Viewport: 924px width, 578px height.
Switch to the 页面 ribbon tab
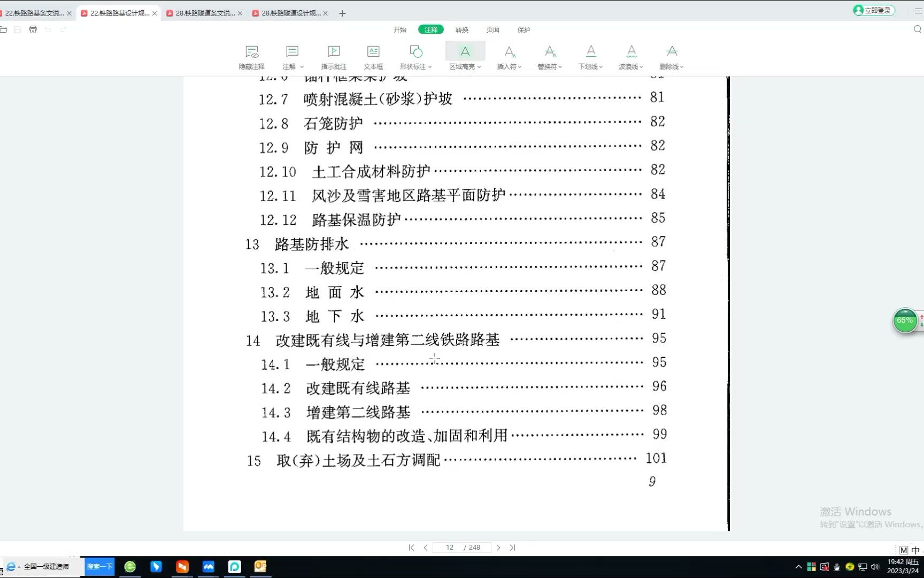493,29
